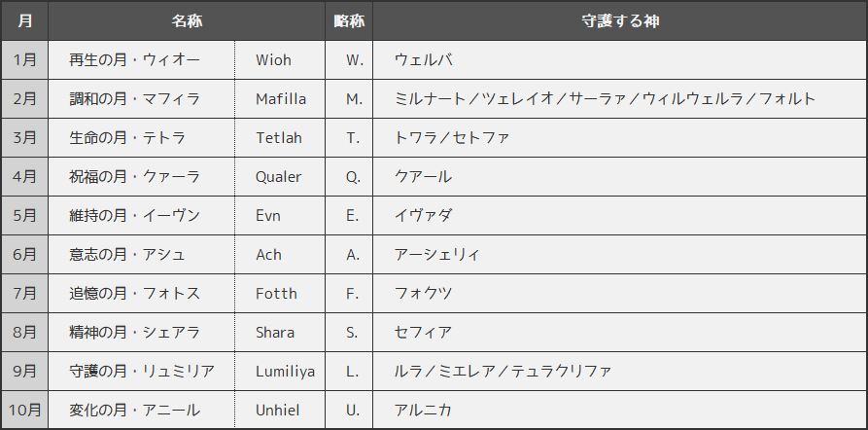This screenshot has height=430, width=868.
Task: Click the アルニカ deity cell
Action: pyautogui.click(x=423, y=411)
